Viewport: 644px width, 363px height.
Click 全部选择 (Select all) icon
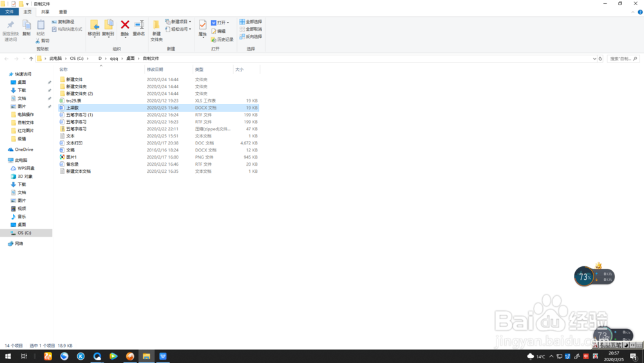click(x=242, y=22)
